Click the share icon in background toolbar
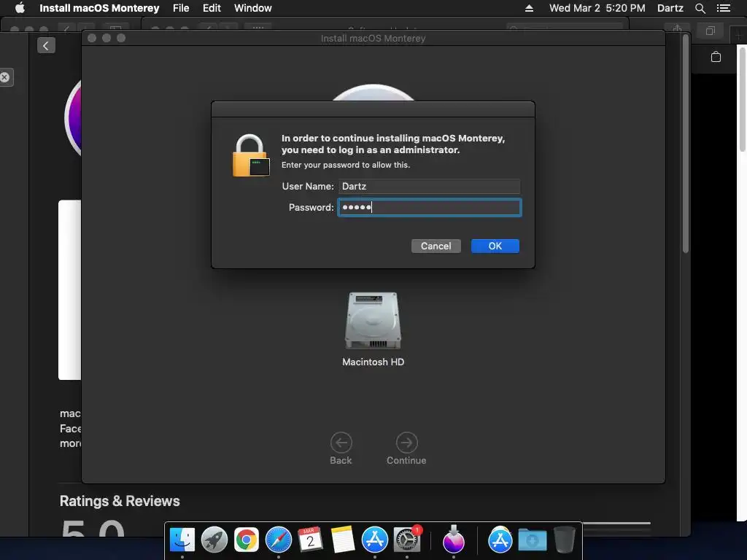 (x=677, y=28)
